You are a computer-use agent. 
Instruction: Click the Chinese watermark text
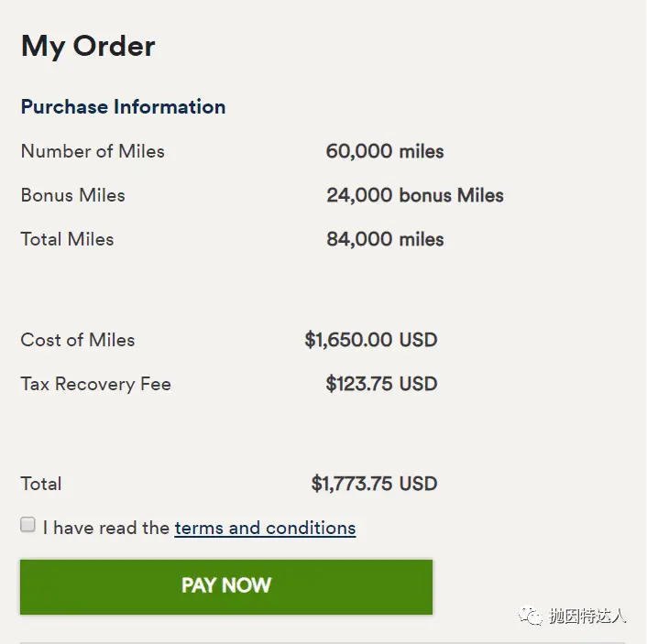tap(587, 616)
